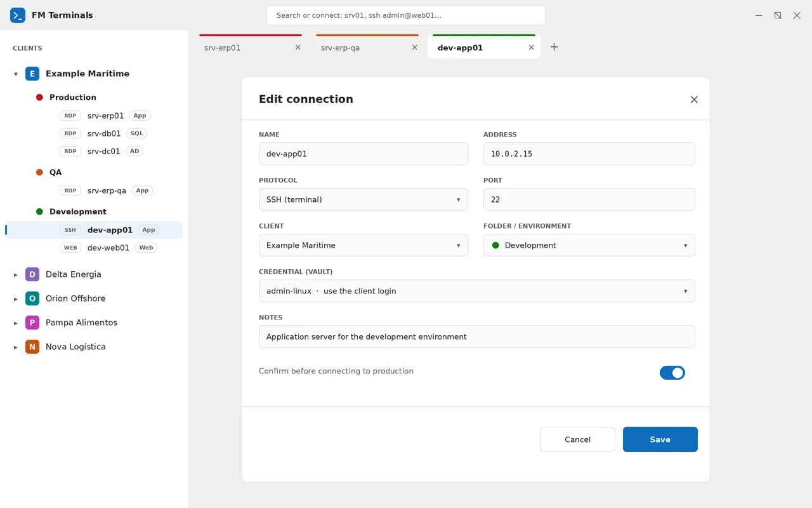This screenshot has height=508, width=812.
Task: Close the dev-app01 tab
Action: tap(532, 48)
